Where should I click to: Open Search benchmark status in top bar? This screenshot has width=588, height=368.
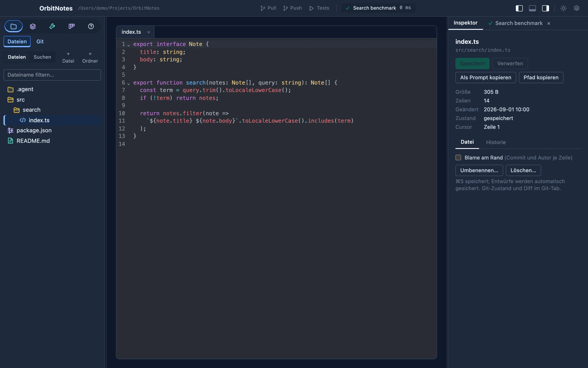coord(378,8)
